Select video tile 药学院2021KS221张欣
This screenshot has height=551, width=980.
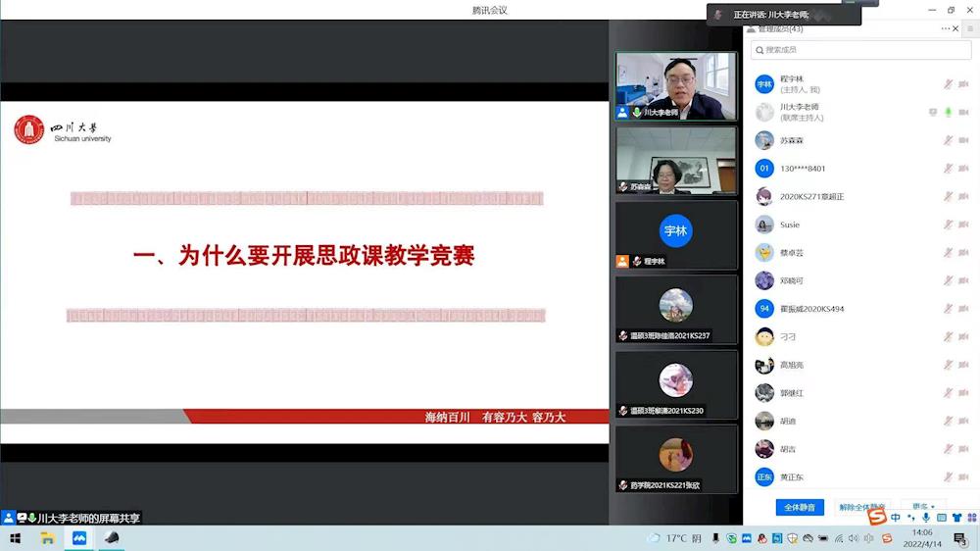pos(675,459)
